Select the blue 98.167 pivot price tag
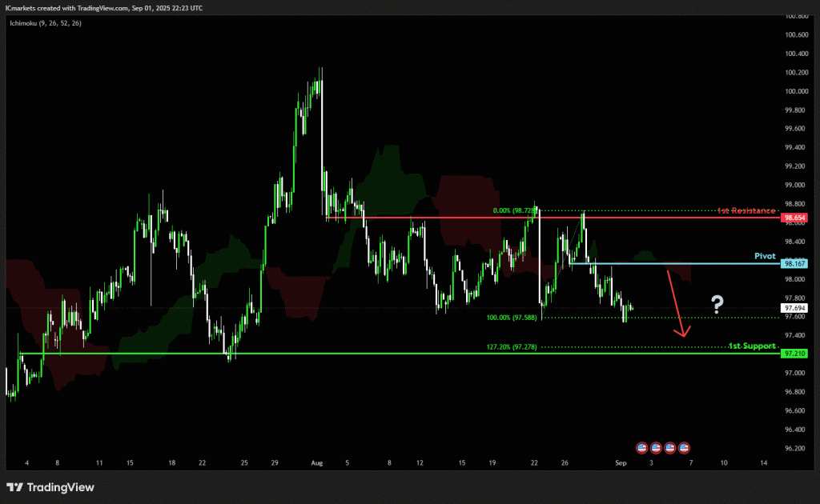 794,264
